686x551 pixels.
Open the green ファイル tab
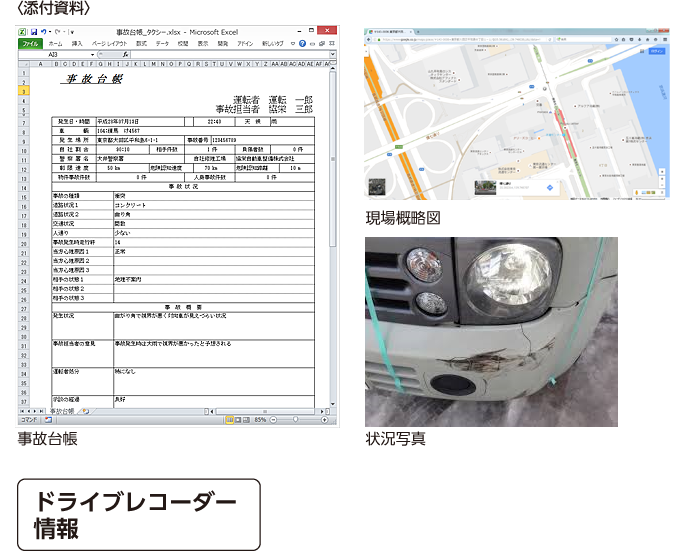pos(30,43)
